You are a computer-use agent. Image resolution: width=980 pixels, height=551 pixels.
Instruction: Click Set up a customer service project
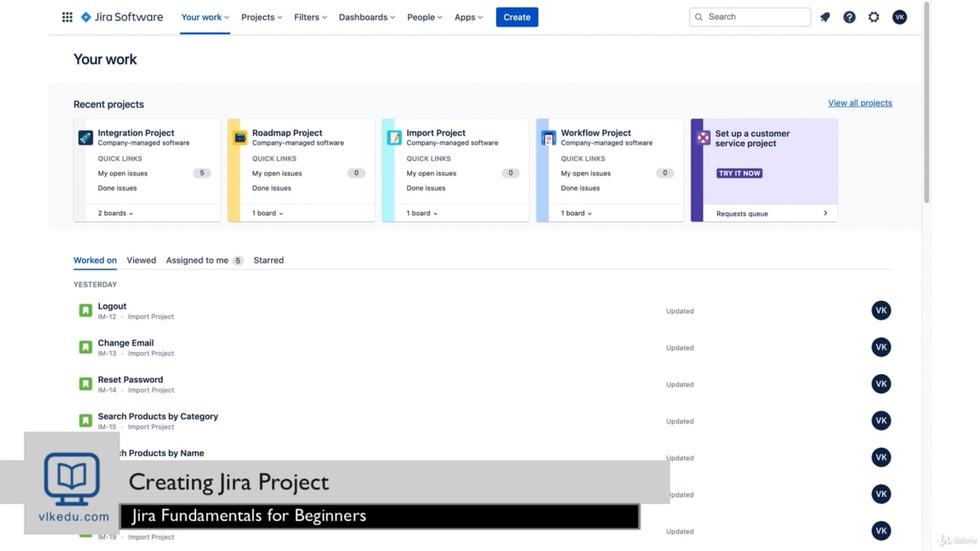pos(753,139)
